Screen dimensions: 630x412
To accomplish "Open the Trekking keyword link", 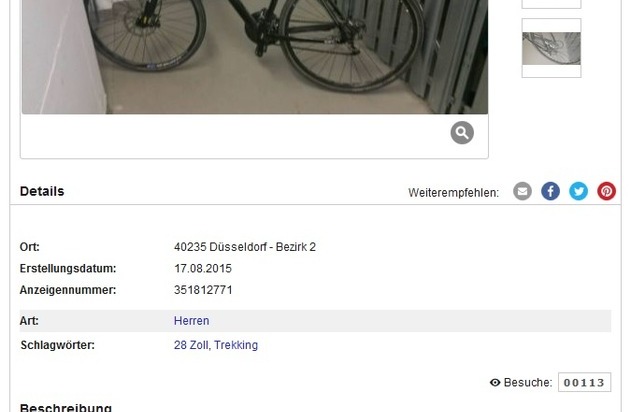I will [236, 345].
